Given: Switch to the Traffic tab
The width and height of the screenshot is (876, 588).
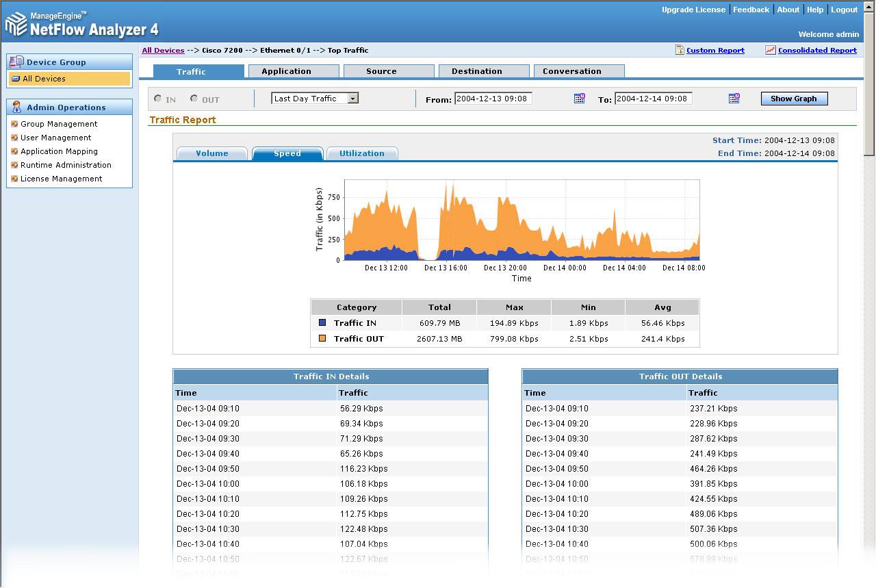Looking at the screenshot, I should pyautogui.click(x=198, y=71).
